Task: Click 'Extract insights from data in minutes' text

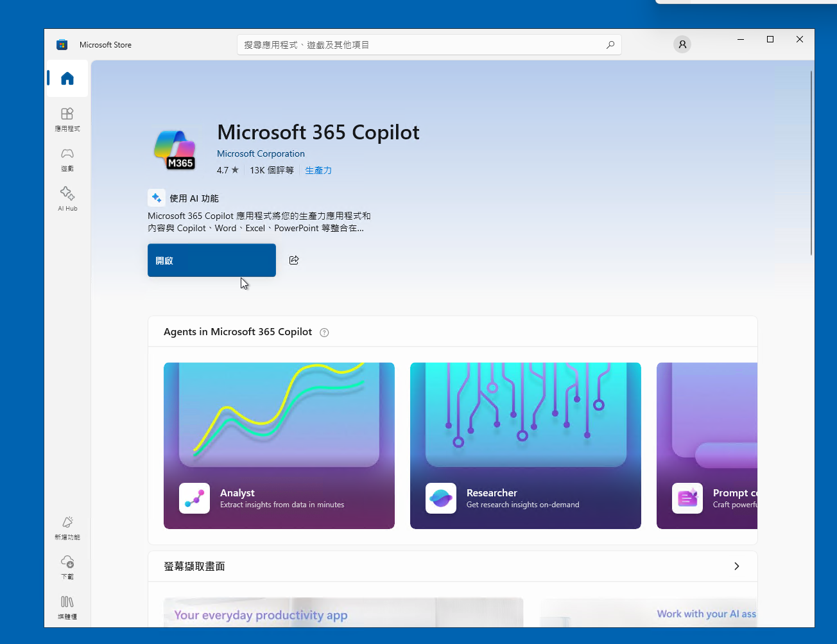Action: click(x=282, y=505)
